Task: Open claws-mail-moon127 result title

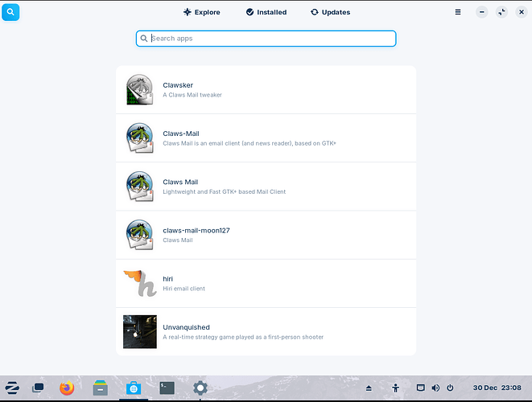Action: [196, 231]
